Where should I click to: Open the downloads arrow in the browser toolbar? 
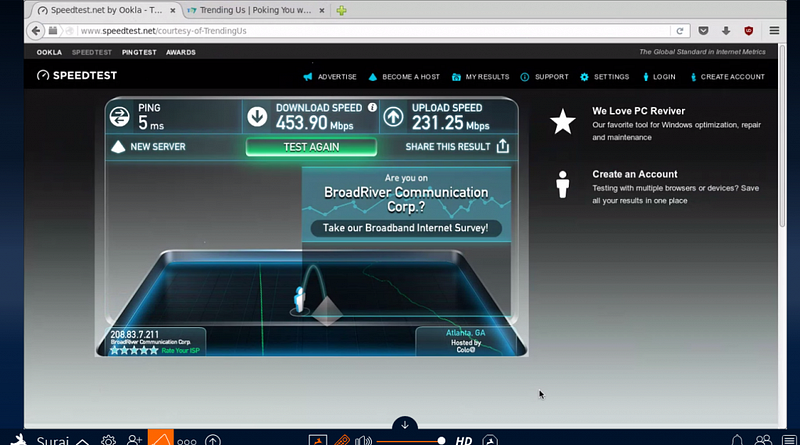click(x=726, y=31)
